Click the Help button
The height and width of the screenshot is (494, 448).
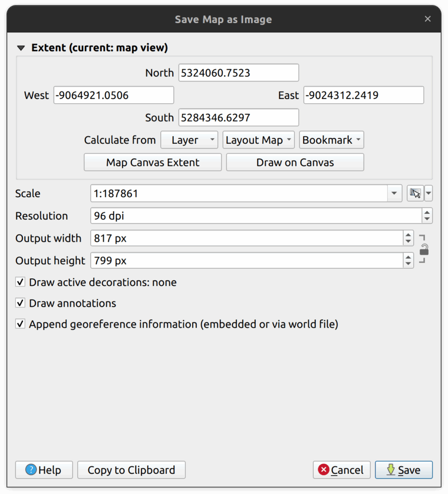(x=44, y=470)
